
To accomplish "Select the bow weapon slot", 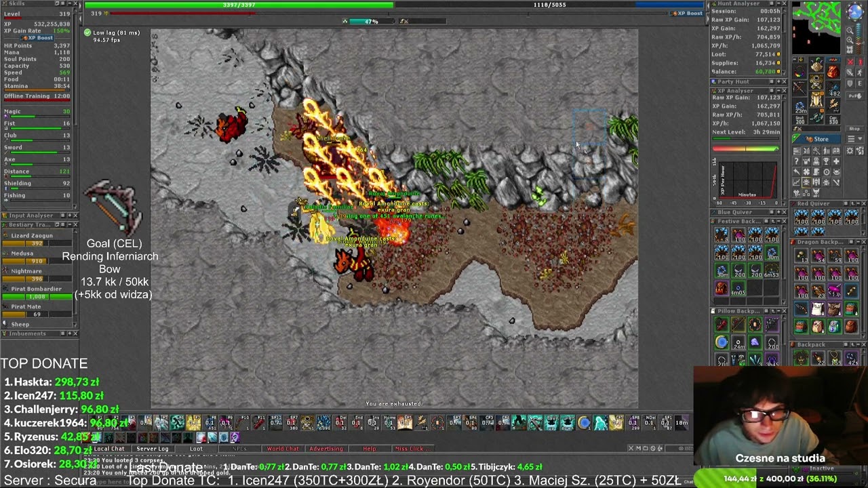I will click(x=800, y=87).
